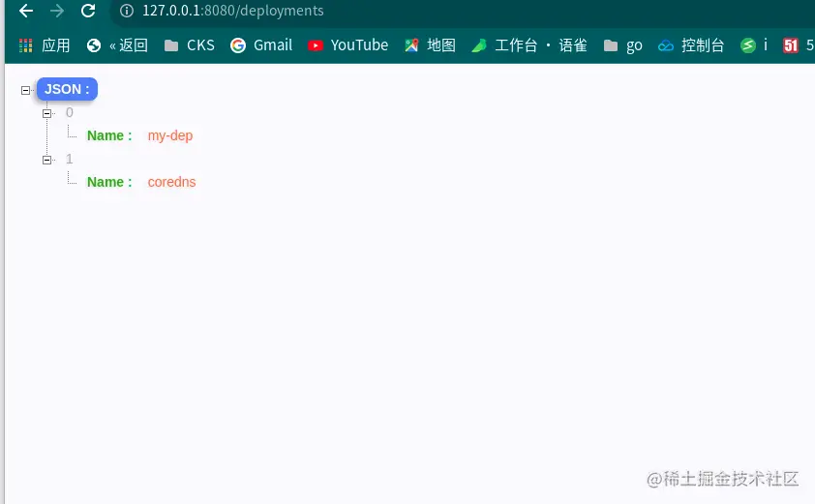Click the Name key above my-dep
Viewport: 815px width, 504px height.
[x=109, y=135]
